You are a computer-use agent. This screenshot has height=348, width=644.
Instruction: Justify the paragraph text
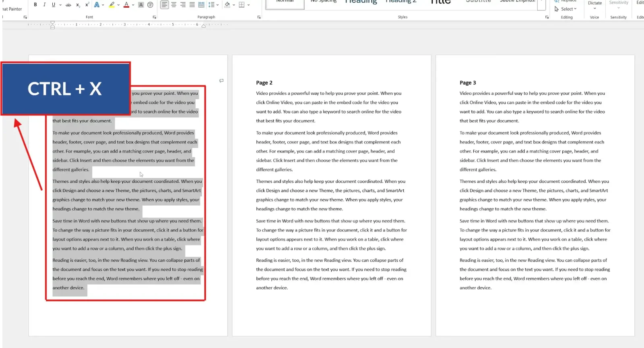click(x=192, y=5)
